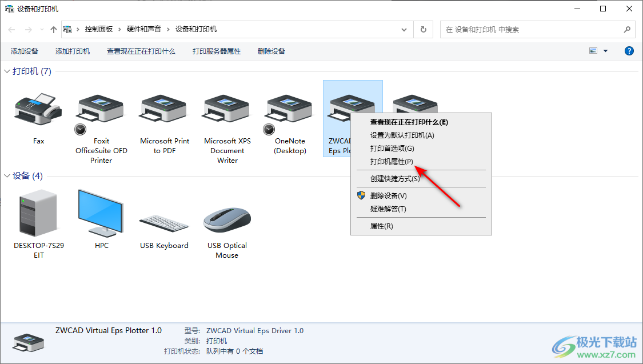Viewport: 643px width, 364px height.
Task: Expand the arrow after 硬件和声音 breadcrumb
Action: pos(168,30)
